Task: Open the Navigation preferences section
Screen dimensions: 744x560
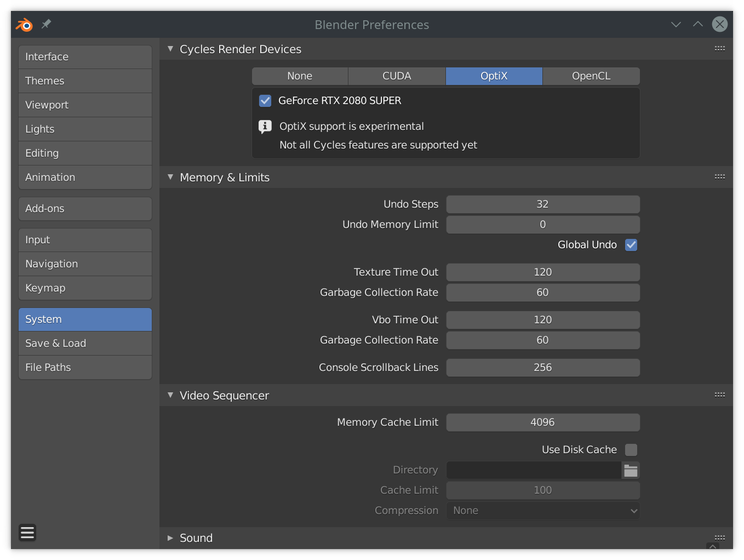Action: coord(85,264)
